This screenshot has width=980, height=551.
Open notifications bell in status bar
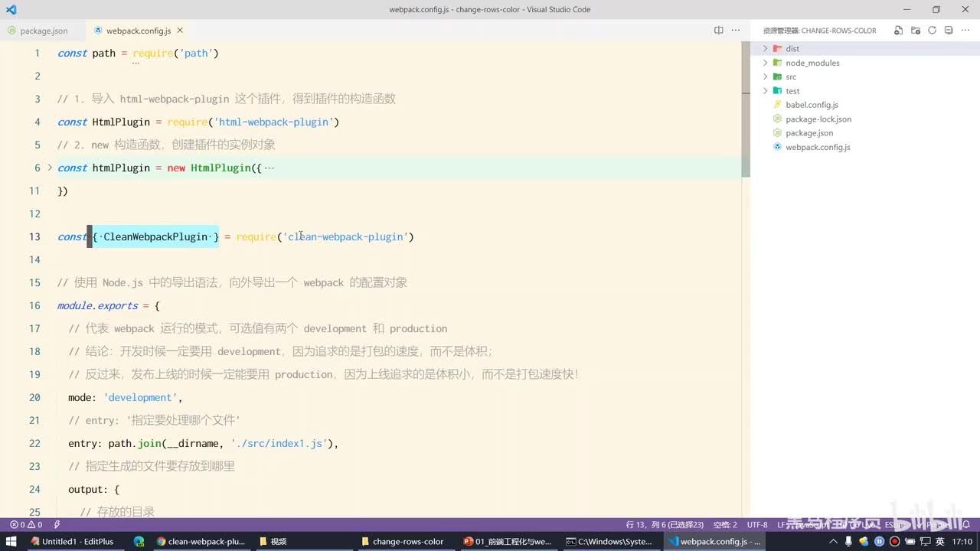968,524
